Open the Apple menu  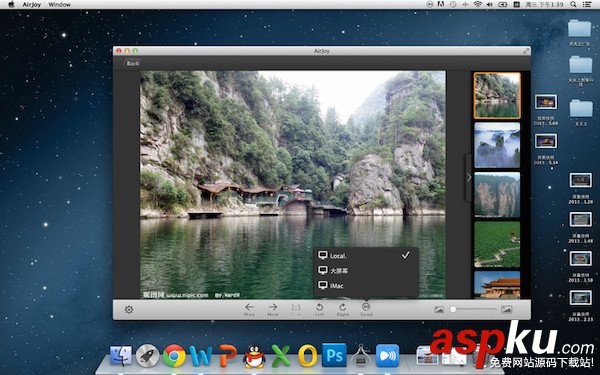point(11,4)
